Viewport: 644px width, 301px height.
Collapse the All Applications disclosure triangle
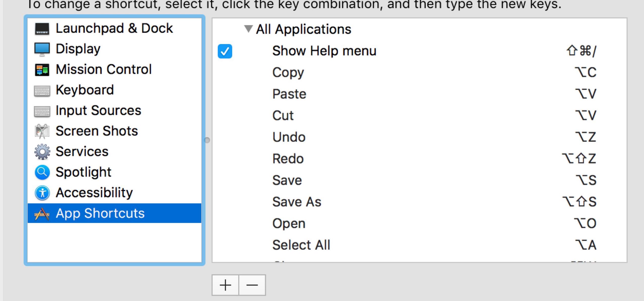(248, 29)
